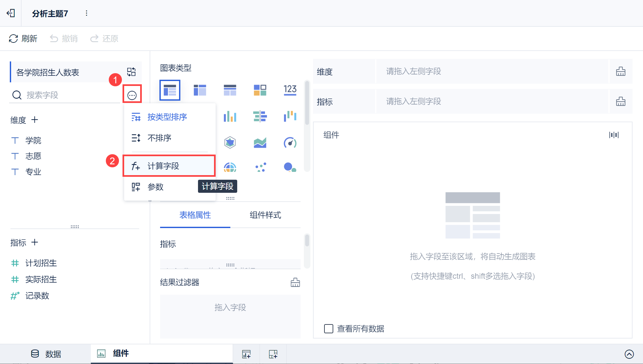Select the KPI 123 indicator card chart icon
Screen dimensions: 643x364
290,90
